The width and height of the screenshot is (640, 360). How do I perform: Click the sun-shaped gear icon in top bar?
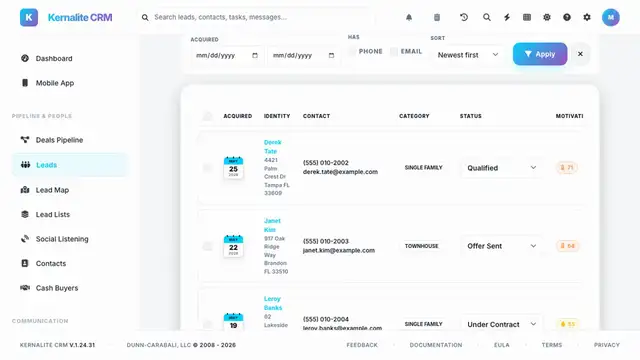pos(547,18)
